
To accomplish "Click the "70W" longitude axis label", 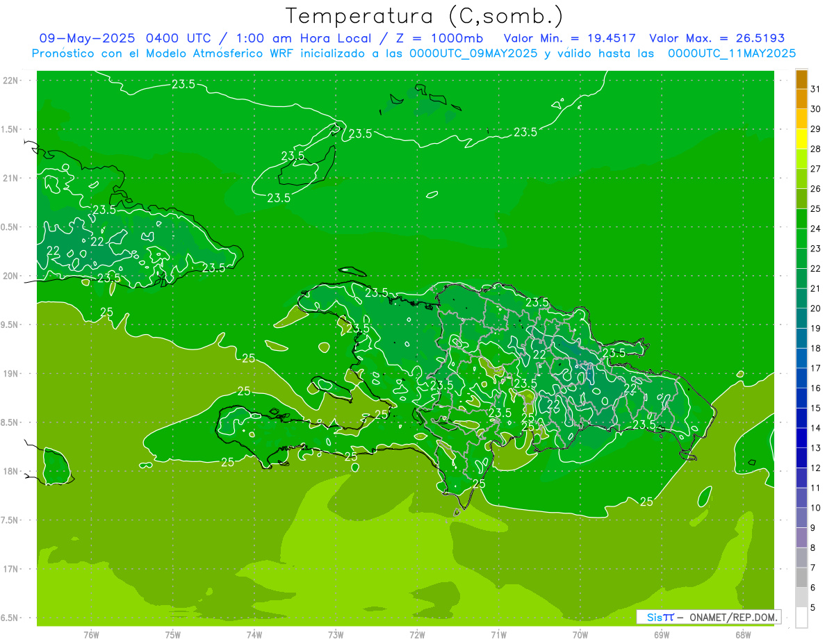I will (580, 635).
